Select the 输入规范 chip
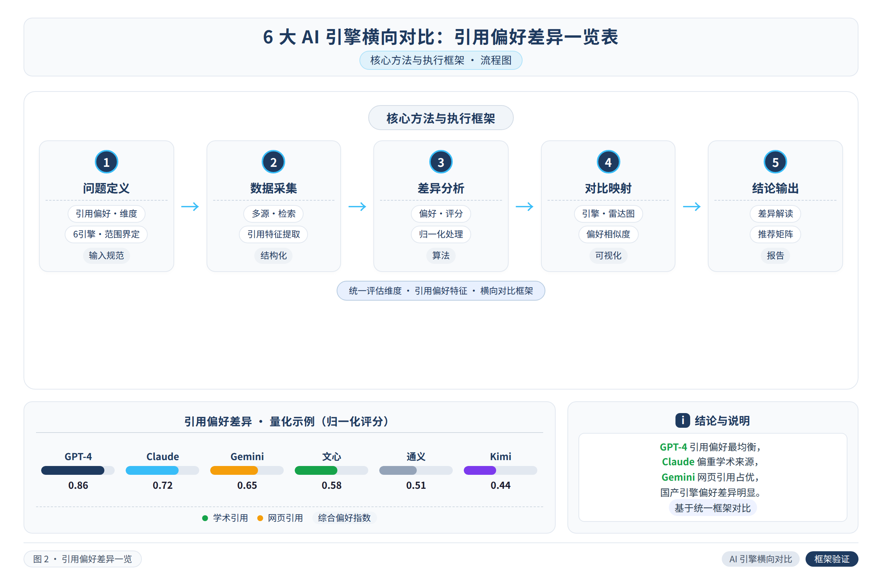The height and width of the screenshot is (588, 882). (107, 255)
